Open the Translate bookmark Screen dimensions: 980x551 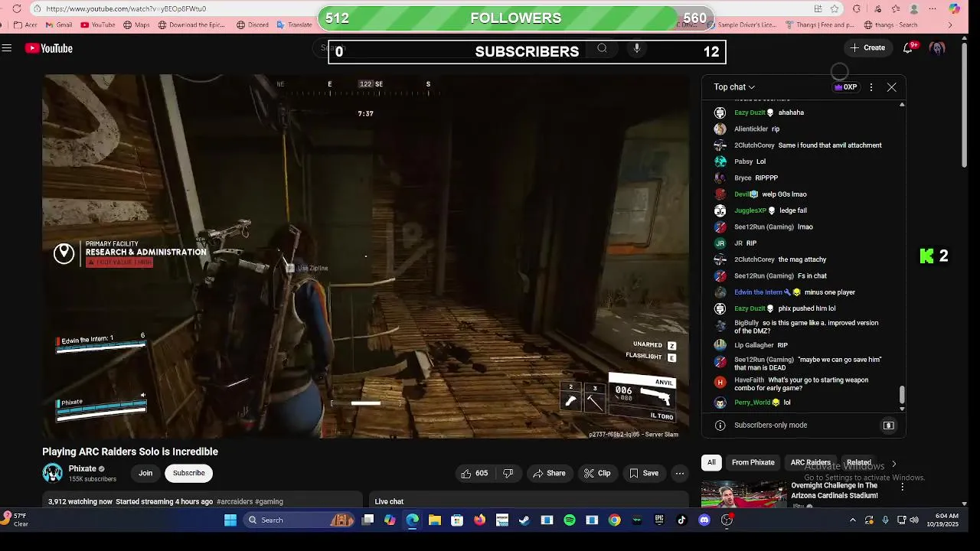point(293,24)
